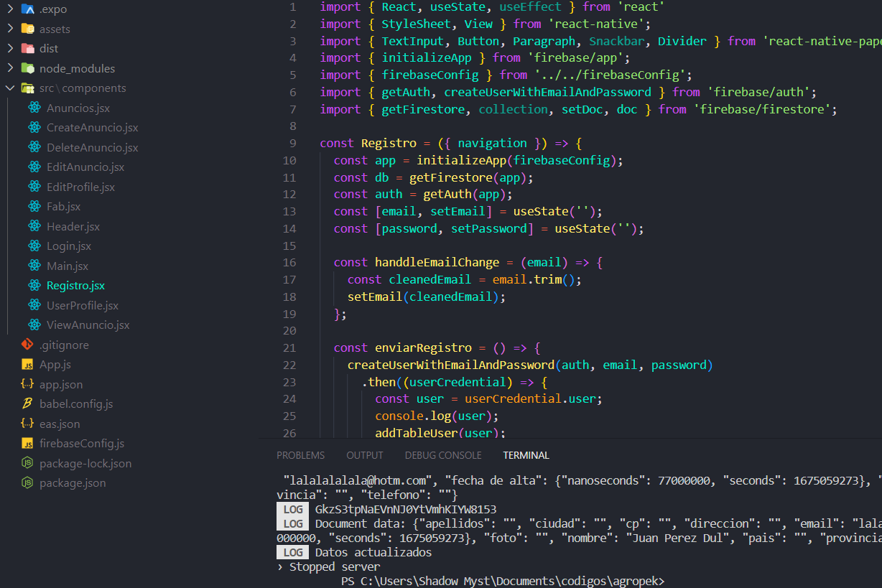Viewport: 882px width, 588px height.
Task: Open firebaseConfig.js file
Action: point(82,444)
